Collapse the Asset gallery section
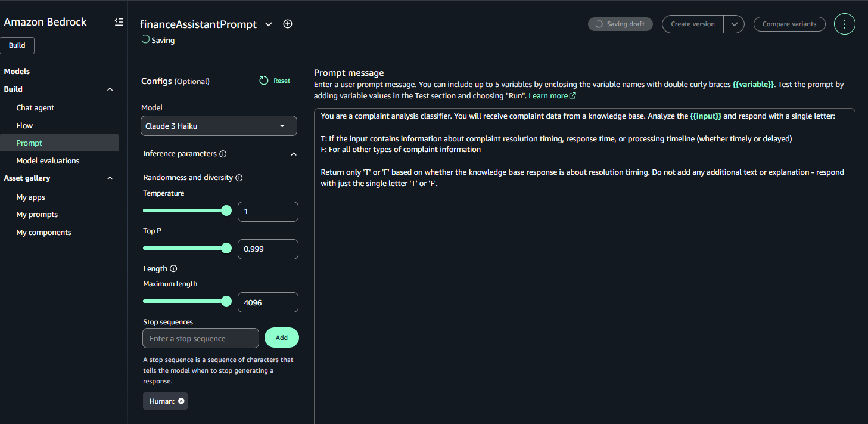Screen dimensions: 868x424 point(110,178)
